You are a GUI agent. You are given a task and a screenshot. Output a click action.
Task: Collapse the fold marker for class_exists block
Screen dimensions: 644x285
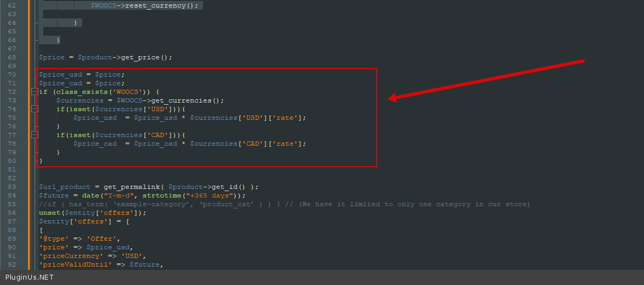click(x=35, y=92)
